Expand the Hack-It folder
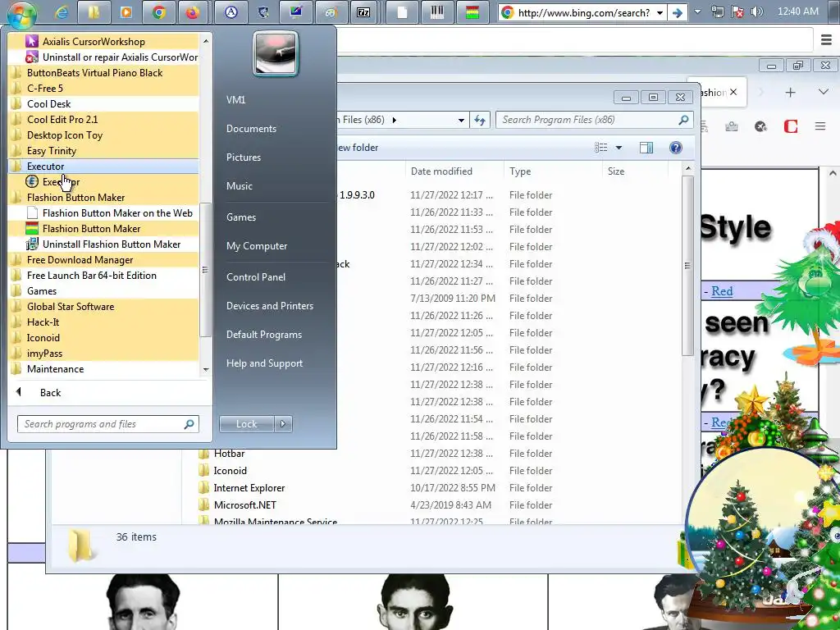This screenshot has width=840, height=630. 103,322
